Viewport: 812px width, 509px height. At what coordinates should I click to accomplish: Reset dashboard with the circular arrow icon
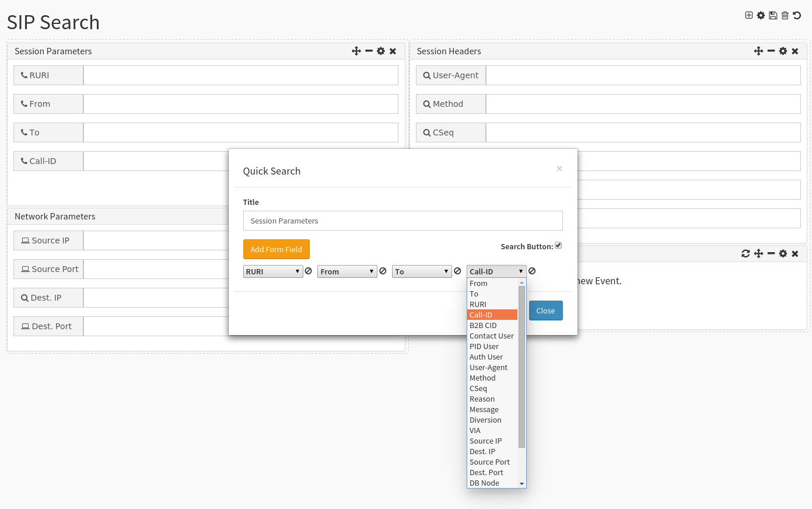pyautogui.click(x=797, y=15)
